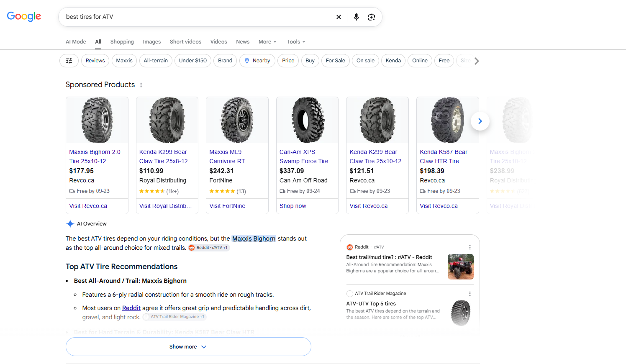Switch to the Images tab
Screen dimensions: 626x364
click(152, 42)
